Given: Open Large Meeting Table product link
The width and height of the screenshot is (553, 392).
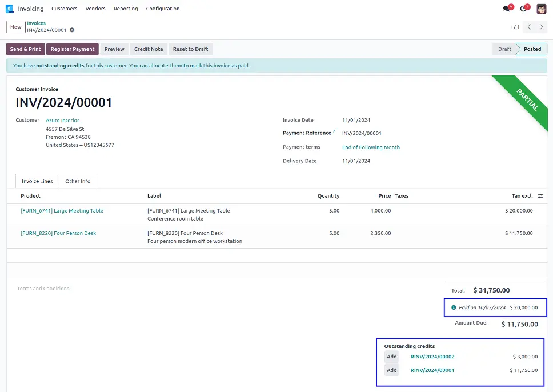Looking at the screenshot, I should [x=62, y=211].
